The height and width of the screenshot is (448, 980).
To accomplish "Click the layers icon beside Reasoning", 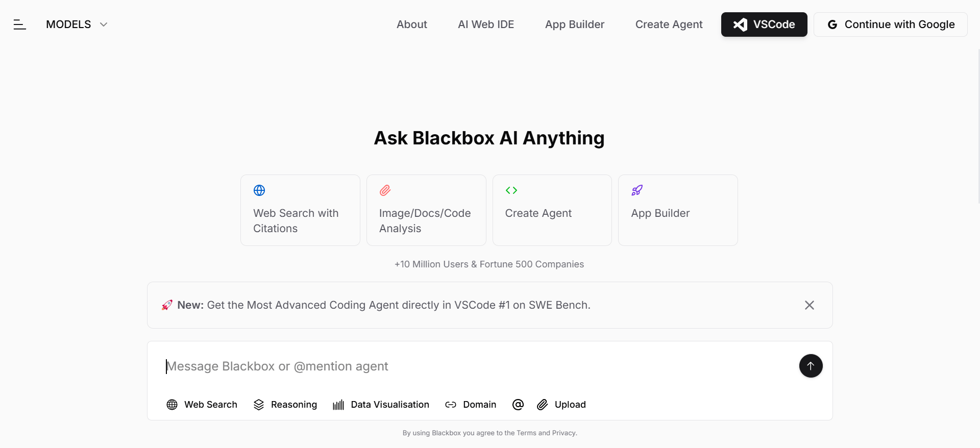I will [259, 405].
